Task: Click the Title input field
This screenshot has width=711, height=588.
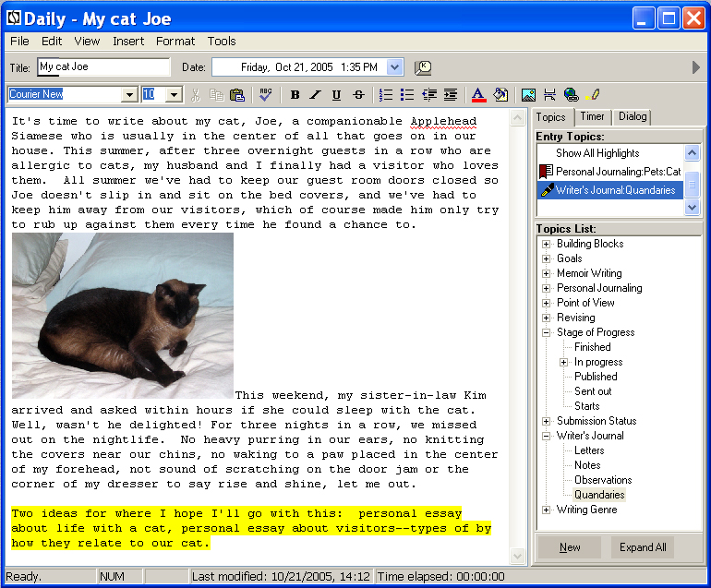Action: [103, 67]
